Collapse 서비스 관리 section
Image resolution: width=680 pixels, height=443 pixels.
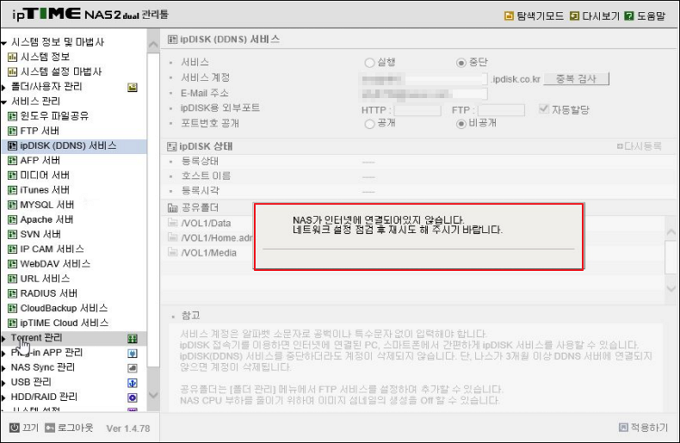[4, 102]
